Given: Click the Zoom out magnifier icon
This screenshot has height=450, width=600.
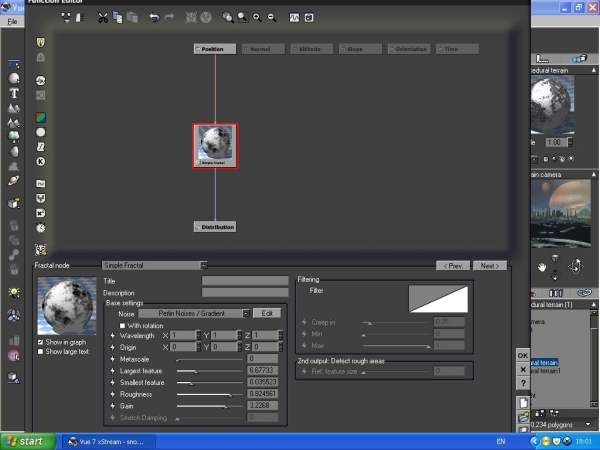Looking at the screenshot, I should click(x=272, y=18).
